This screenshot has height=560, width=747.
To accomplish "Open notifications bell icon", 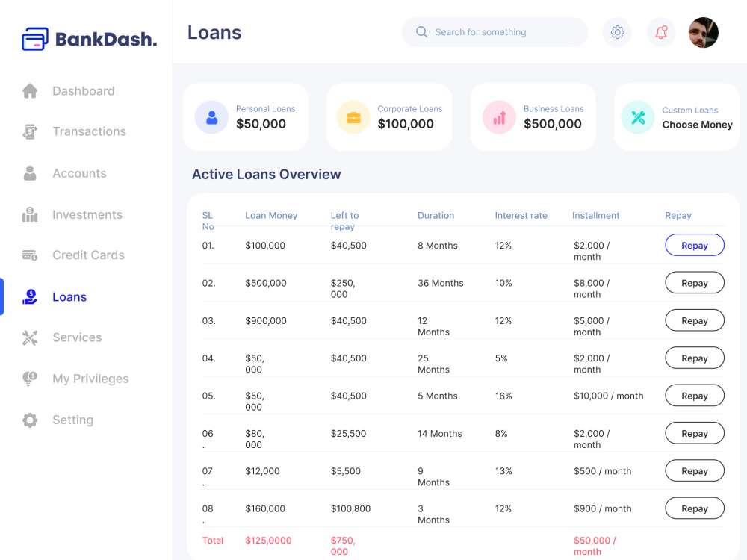I will pyautogui.click(x=661, y=32).
